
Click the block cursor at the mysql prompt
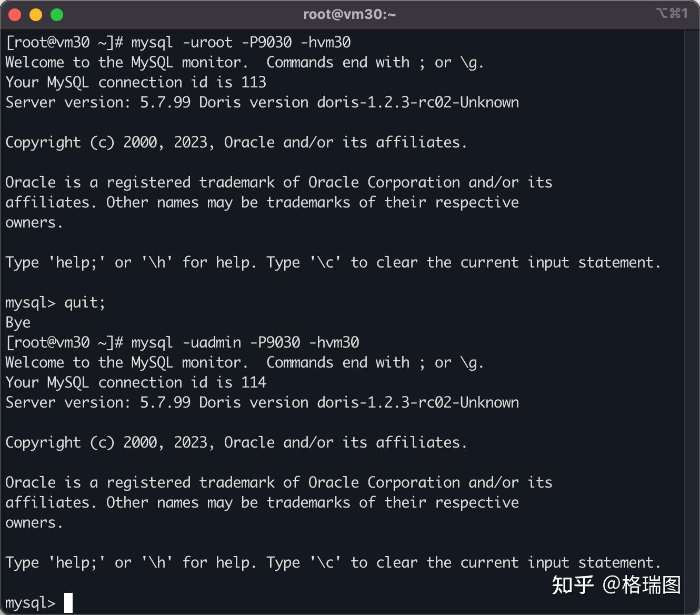(68, 603)
